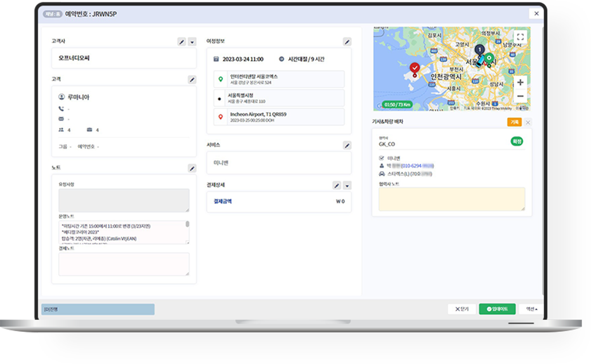Click the green 업데이트 button
This screenshot has width=591, height=364.
497,309
